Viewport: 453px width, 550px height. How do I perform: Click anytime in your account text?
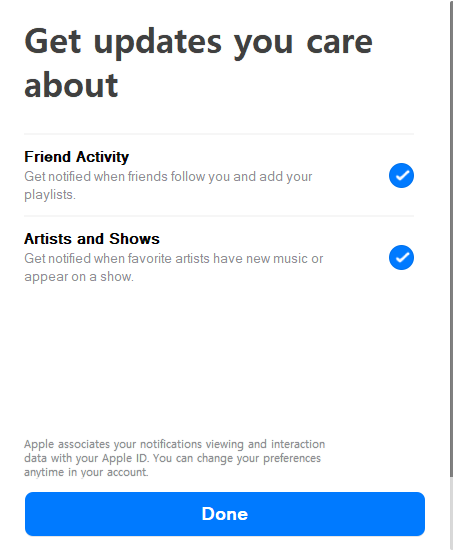click(86, 472)
